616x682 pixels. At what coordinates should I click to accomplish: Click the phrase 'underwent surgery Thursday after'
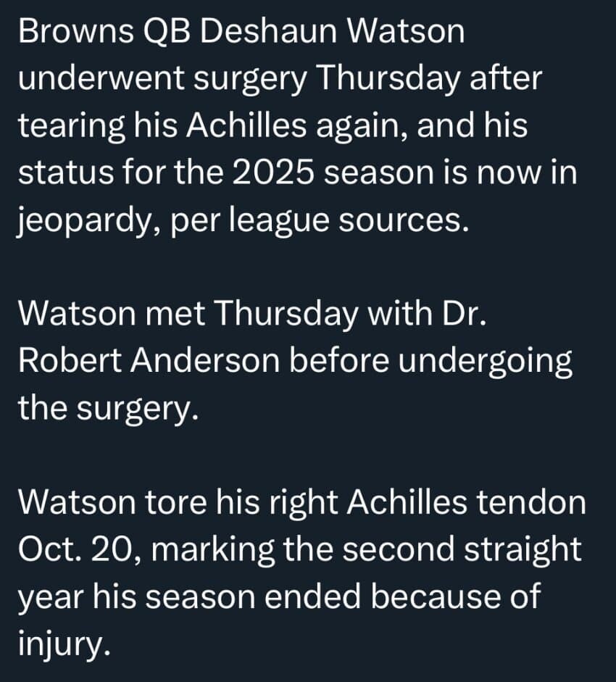[x=279, y=79]
